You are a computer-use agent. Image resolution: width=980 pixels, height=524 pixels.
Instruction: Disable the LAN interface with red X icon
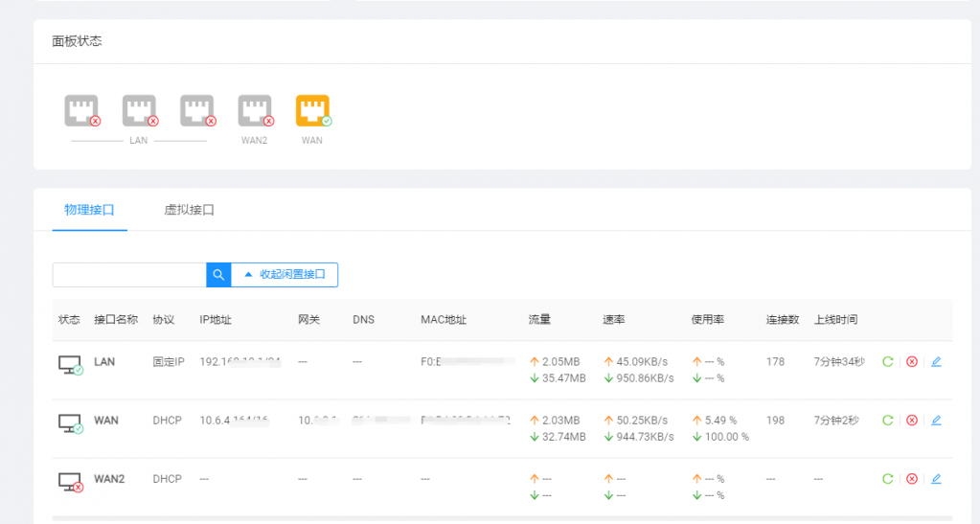[912, 361]
